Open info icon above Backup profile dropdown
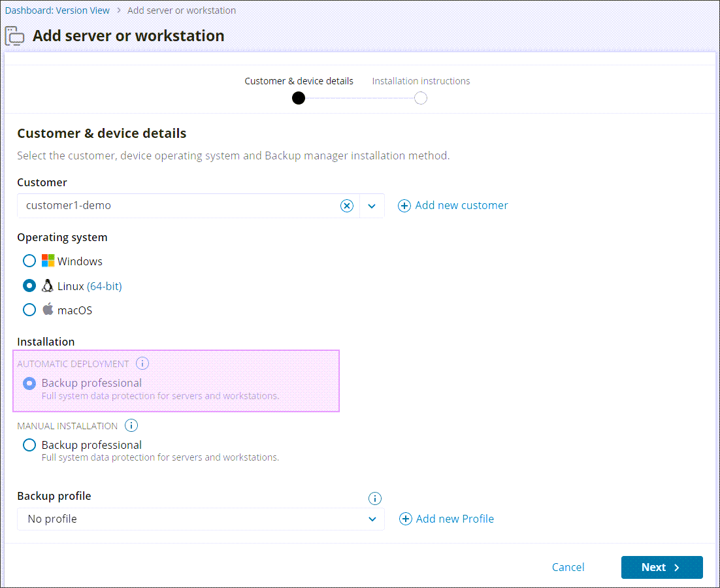Image resolution: width=720 pixels, height=588 pixels. [374, 498]
